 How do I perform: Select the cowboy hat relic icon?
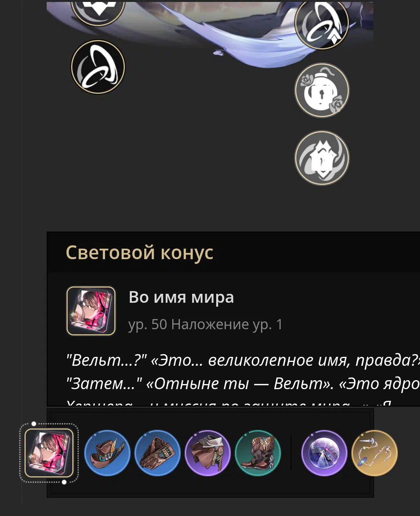[x=107, y=453]
